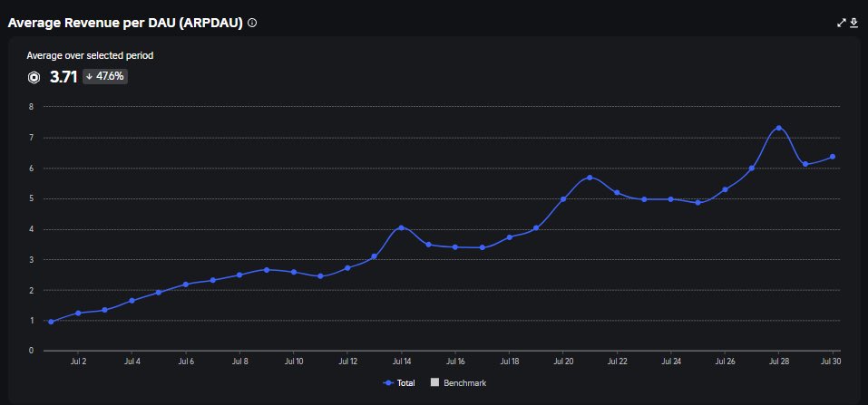The image size is (868, 405).
Task: Click the 'Jul 10' axis label
Action: pyautogui.click(x=293, y=362)
